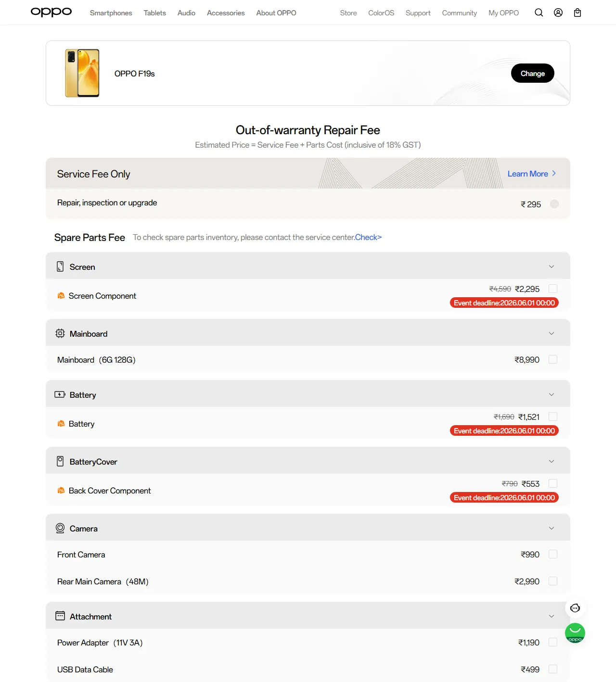Screen dimensions: 616x682
Task: Collapse the Camera section chevron
Action: pyautogui.click(x=552, y=528)
